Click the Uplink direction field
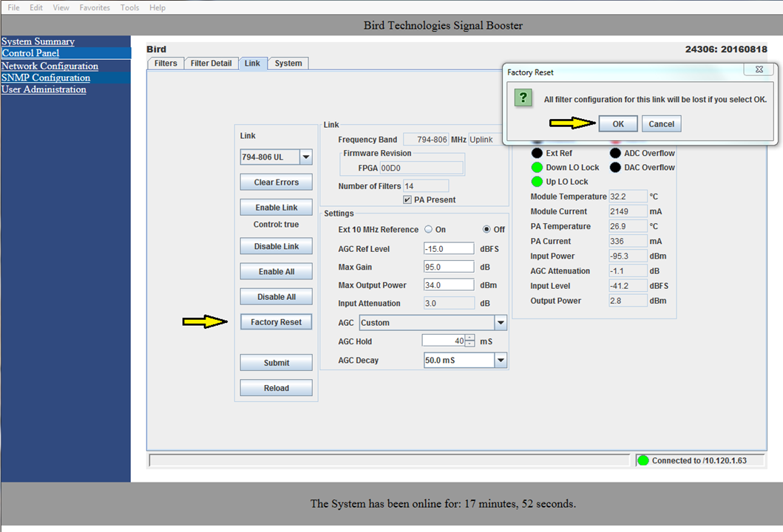 [x=485, y=139]
